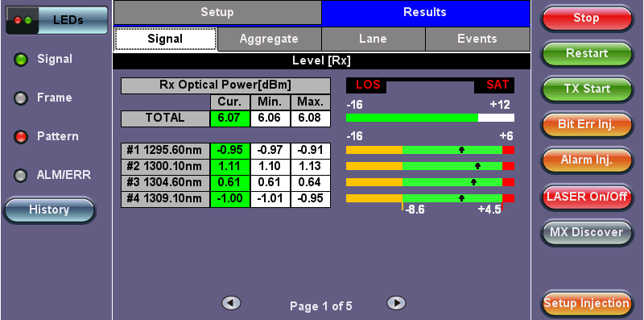Stop the running test
644x320 pixels.
587,19
